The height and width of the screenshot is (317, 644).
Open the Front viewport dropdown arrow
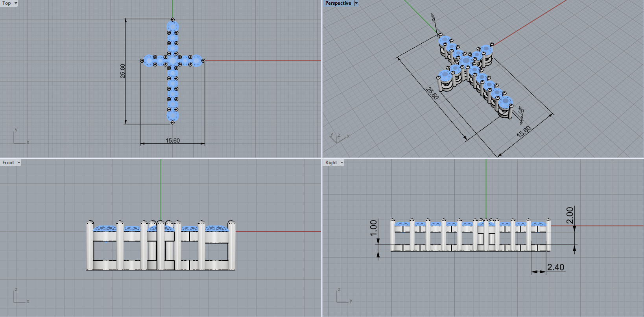[x=18, y=163]
